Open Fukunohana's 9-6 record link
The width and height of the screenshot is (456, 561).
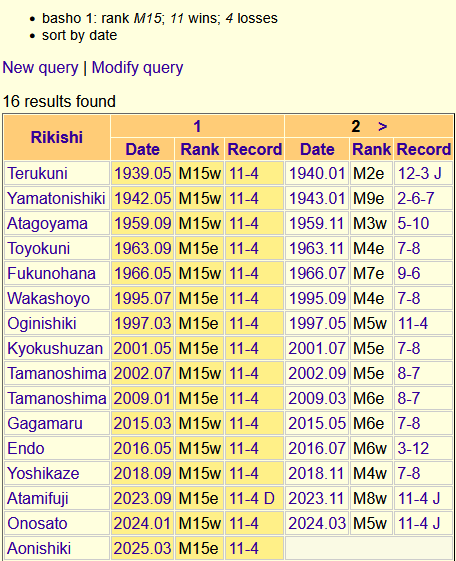409,274
